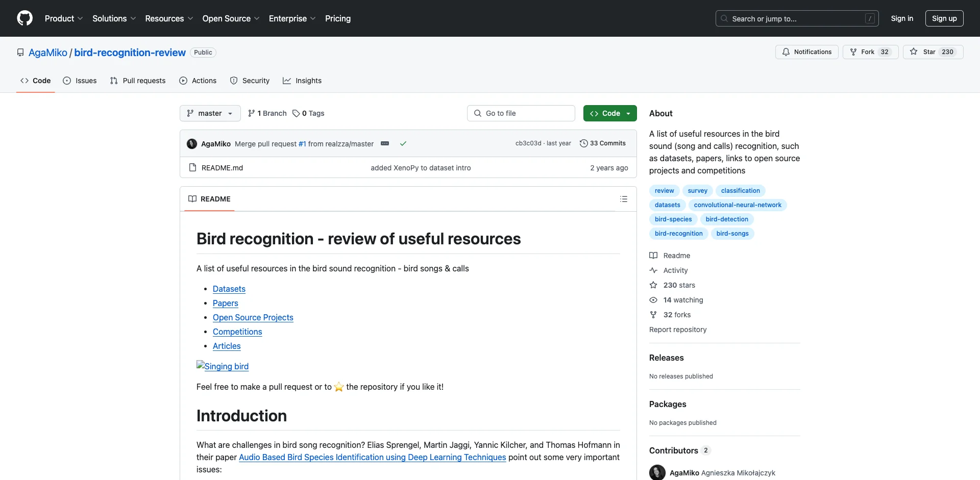Click the GitHub Octocat logo
This screenshot has height=480, width=980.
(24, 18)
